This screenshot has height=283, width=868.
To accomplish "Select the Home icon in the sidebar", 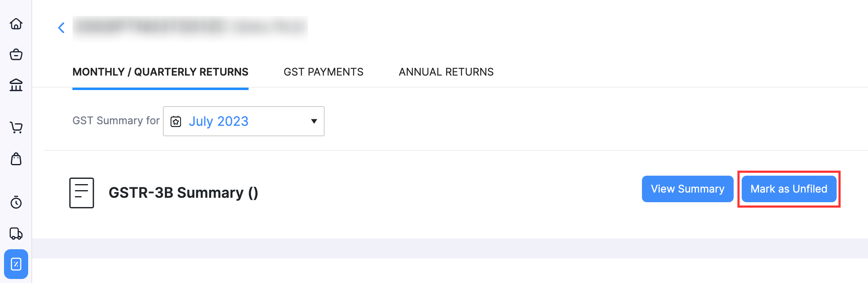I will 16,24.
